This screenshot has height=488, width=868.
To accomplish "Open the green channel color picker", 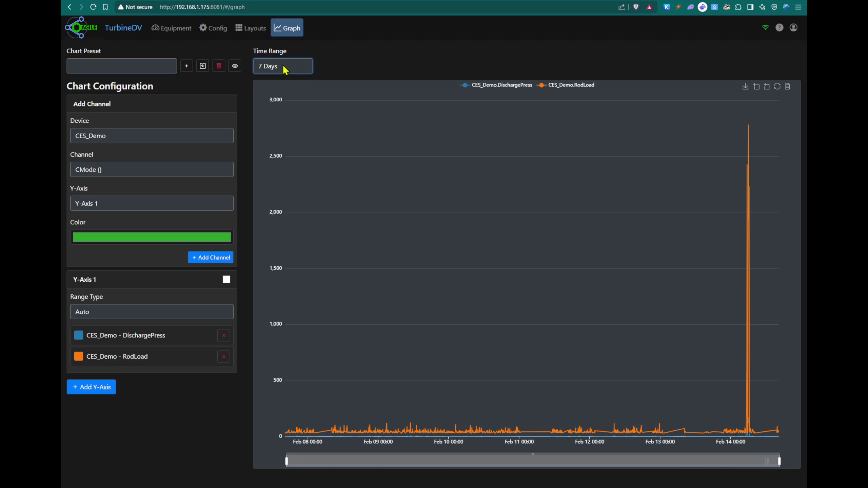I will [151, 237].
